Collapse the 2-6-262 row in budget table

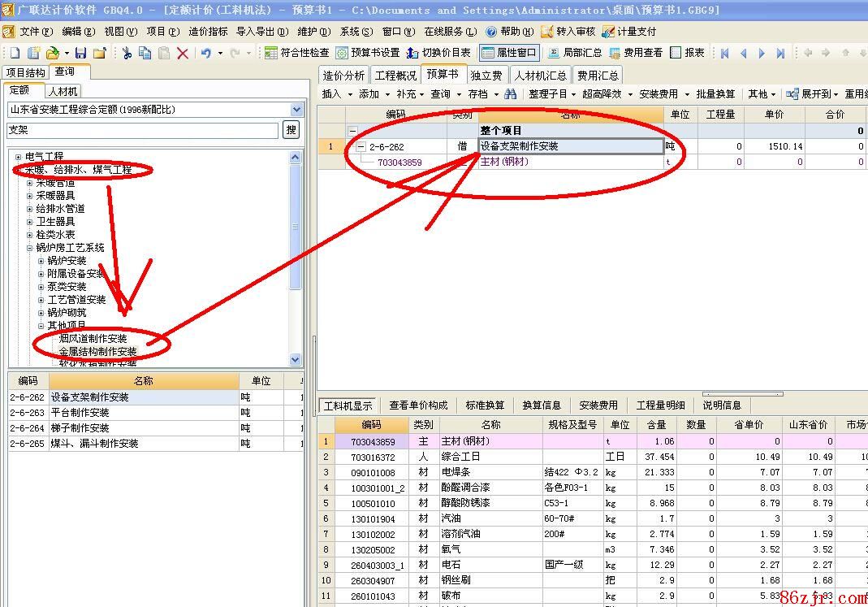click(x=361, y=147)
